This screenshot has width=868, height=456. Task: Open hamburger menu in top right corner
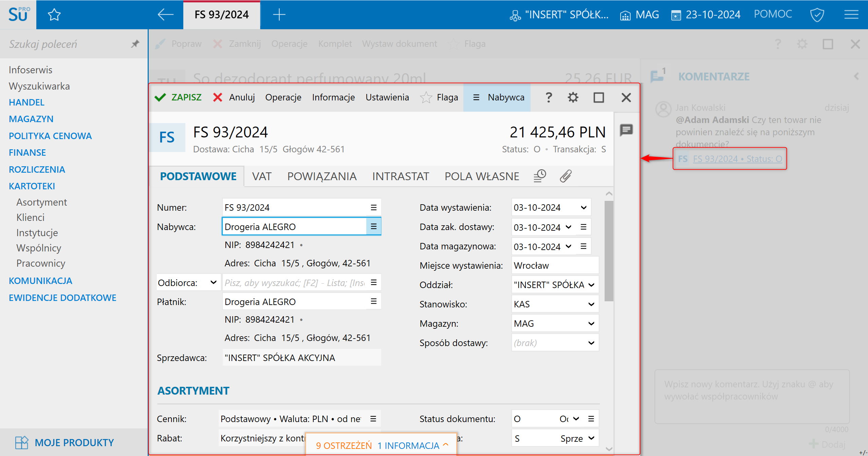click(851, 15)
